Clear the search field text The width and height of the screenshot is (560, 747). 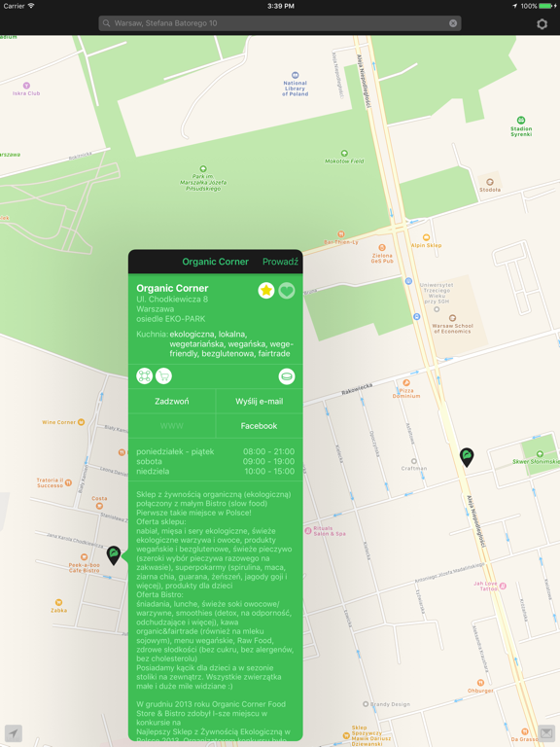(453, 23)
